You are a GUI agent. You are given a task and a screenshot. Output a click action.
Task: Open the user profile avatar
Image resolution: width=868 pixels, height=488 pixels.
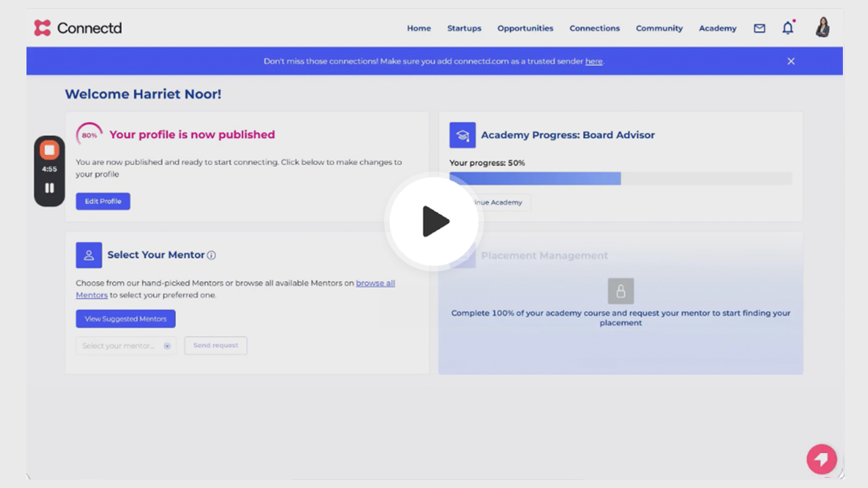pos(823,27)
